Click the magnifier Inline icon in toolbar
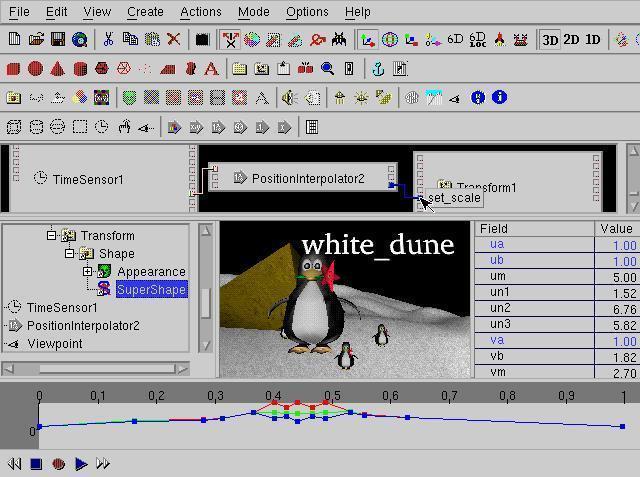 pyautogui.click(x=327, y=69)
